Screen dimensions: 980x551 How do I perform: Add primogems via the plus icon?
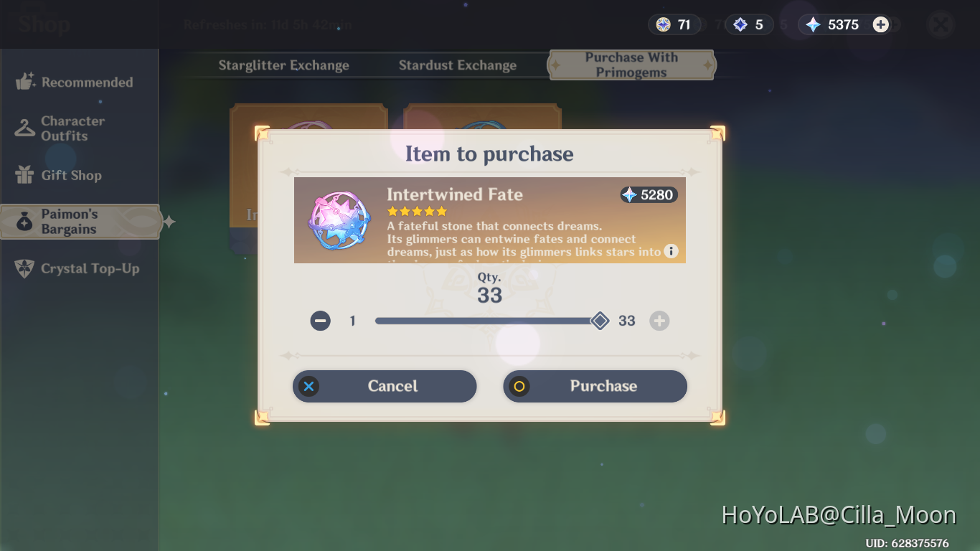pyautogui.click(x=881, y=24)
